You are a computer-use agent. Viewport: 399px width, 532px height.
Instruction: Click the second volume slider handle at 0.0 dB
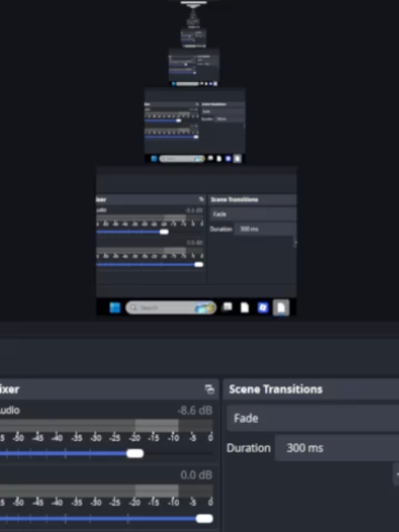click(x=204, y=518)
